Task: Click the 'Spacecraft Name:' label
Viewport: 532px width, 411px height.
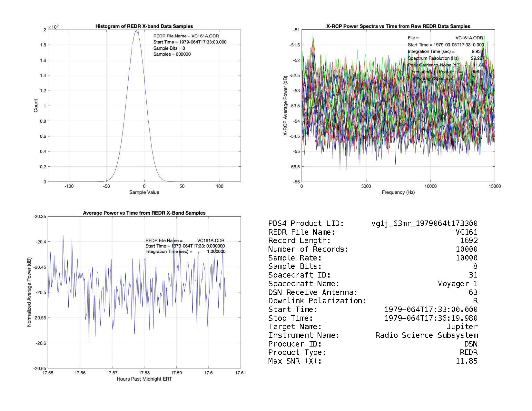Action: click(304, 284)
